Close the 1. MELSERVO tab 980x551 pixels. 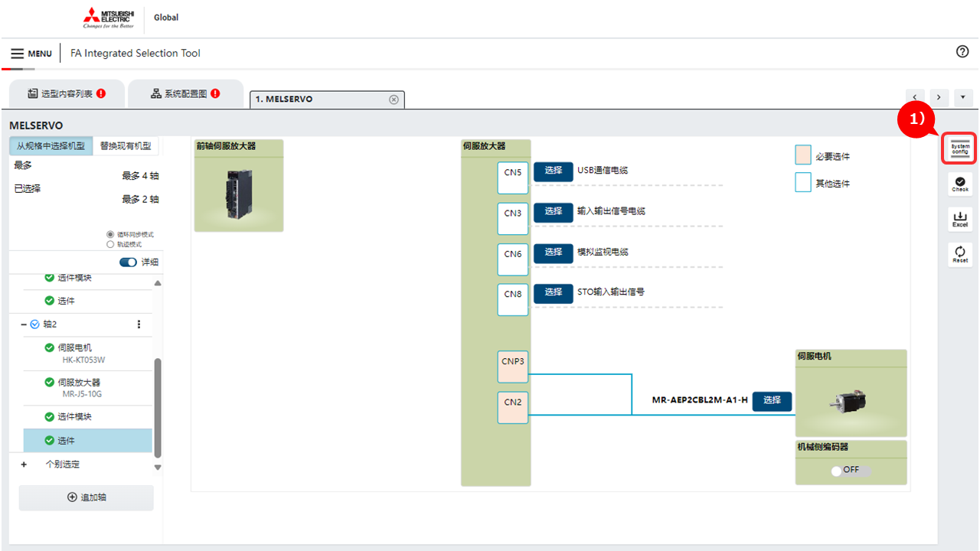[394, 99]
